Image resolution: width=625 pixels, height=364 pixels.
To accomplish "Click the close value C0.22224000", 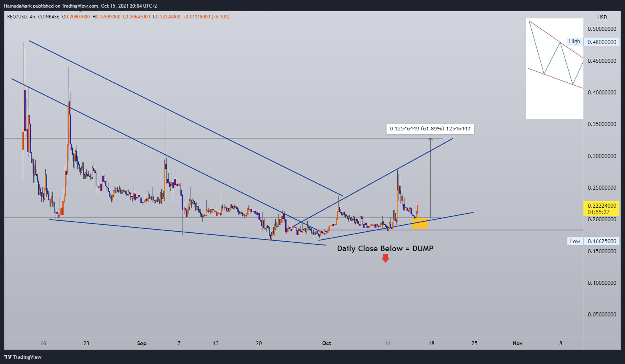I will pyautogui.click(x=166, y=17).
